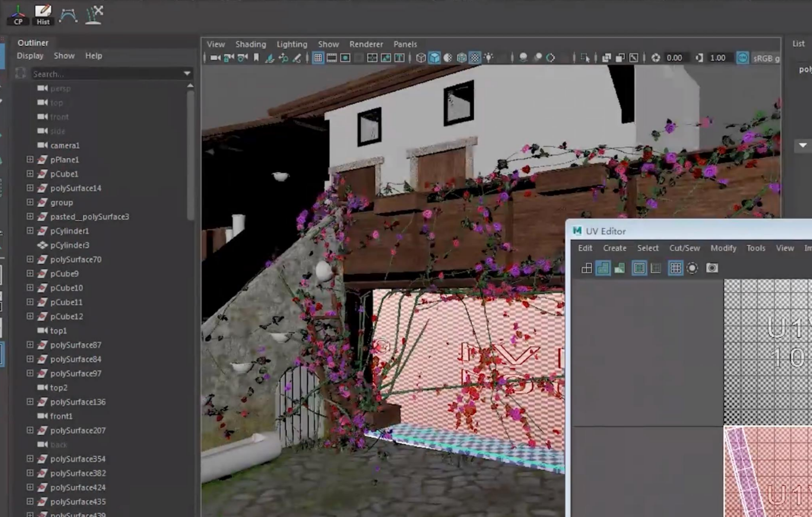Screen dimensions: 812x517
Task: Select front1 camera in the Outliner
Action: [x=61, y=416]
